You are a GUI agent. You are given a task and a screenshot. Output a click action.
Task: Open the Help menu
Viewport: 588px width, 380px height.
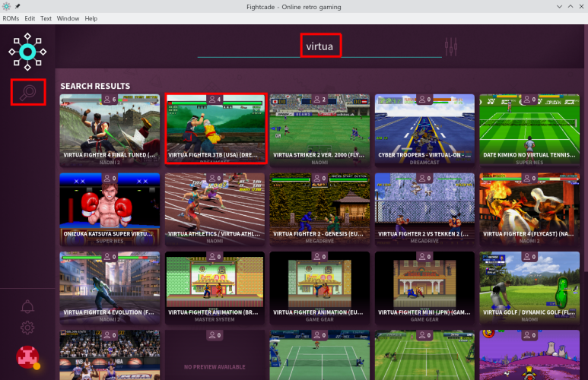tap(91, 18)
